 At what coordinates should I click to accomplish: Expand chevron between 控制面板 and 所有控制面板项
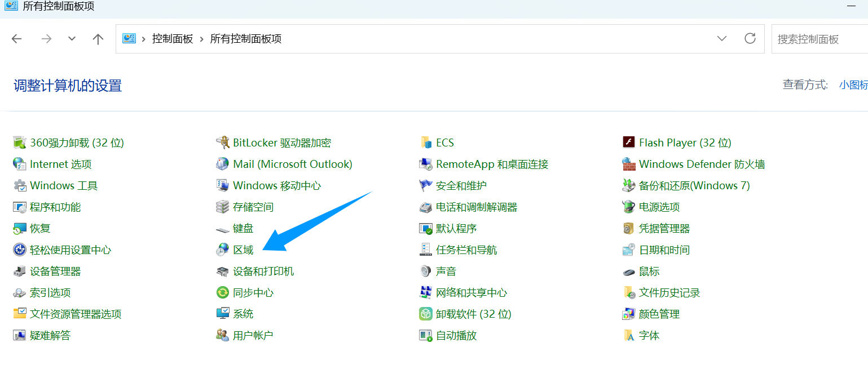coord(201,39)
